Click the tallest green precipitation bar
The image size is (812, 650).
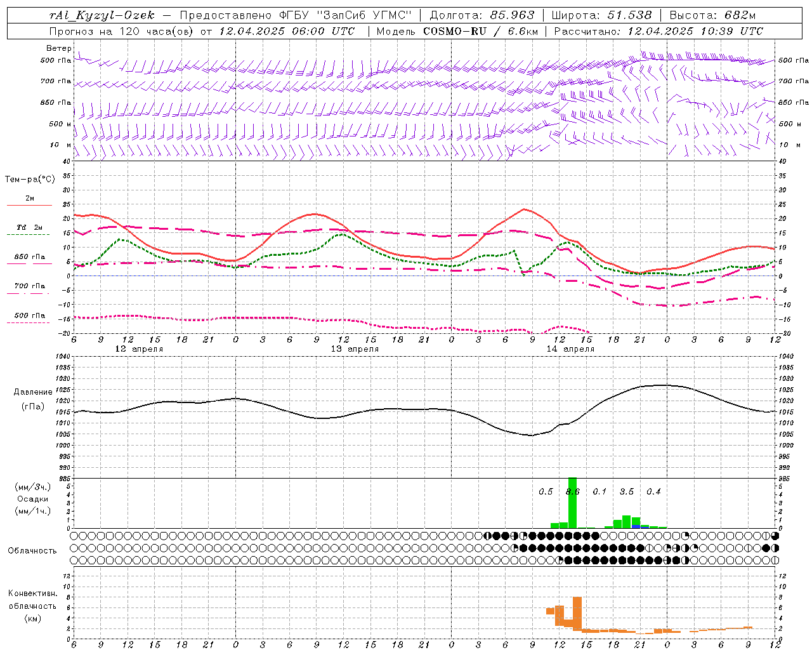[572, 503]
